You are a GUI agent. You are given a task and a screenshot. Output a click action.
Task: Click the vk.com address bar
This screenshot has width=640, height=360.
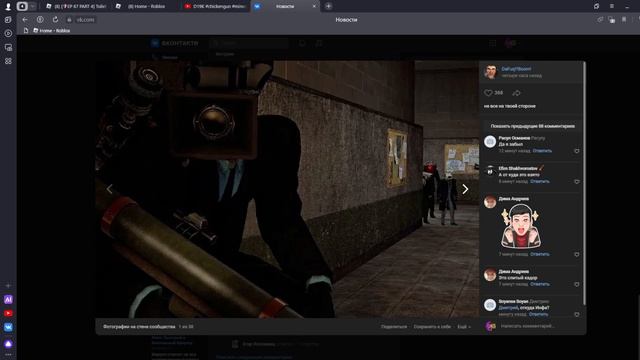85,20
